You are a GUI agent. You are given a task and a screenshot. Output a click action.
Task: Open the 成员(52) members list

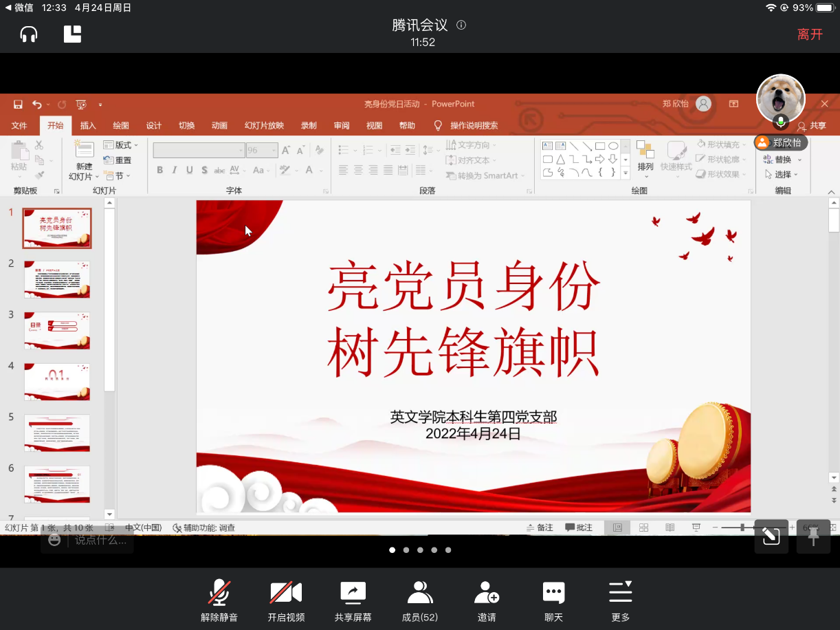[419, 600]
